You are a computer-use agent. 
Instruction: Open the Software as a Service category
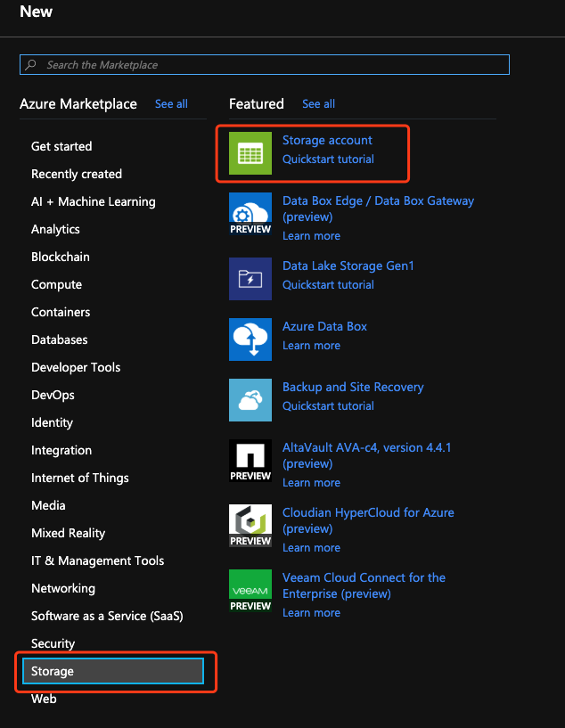(x=107, y=616)
